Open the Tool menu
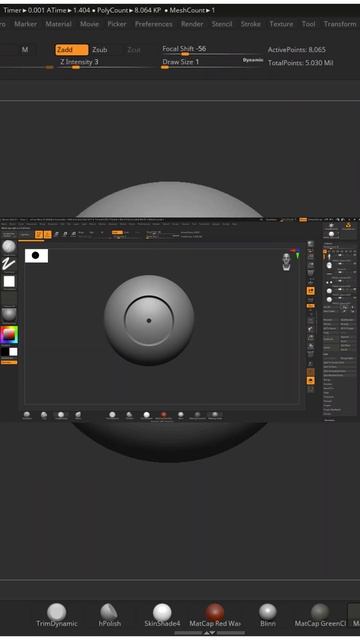360x640 pixels. (309, 24)
